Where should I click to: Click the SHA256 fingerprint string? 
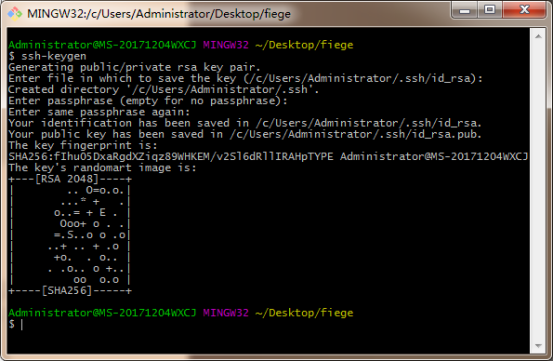(171, 156)
